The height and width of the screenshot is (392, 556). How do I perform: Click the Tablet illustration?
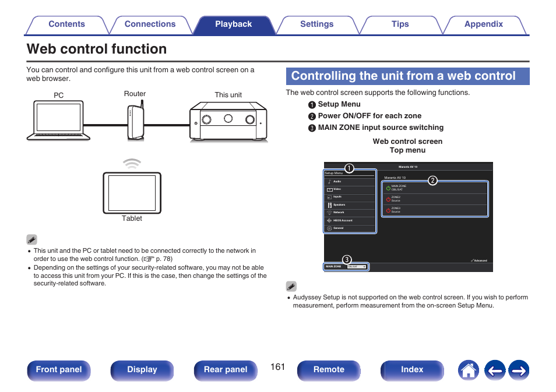click(132, 193)
